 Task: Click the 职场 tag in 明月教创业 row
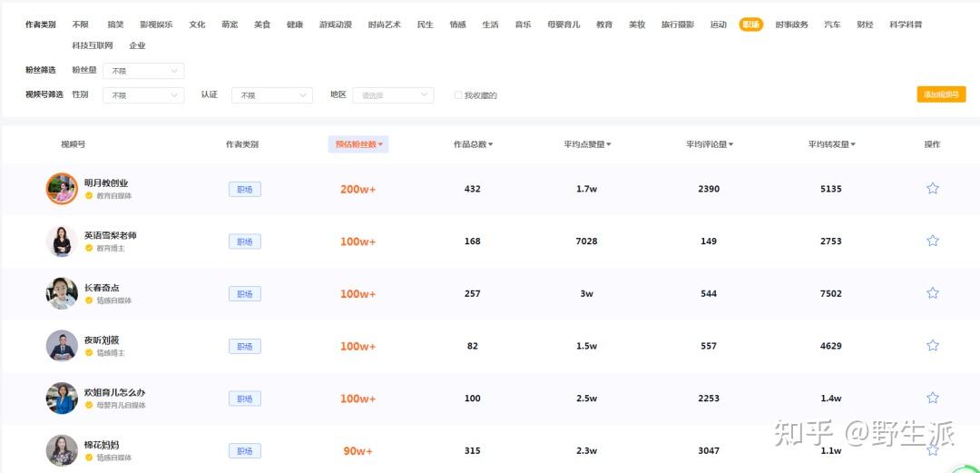pos(244,189)
